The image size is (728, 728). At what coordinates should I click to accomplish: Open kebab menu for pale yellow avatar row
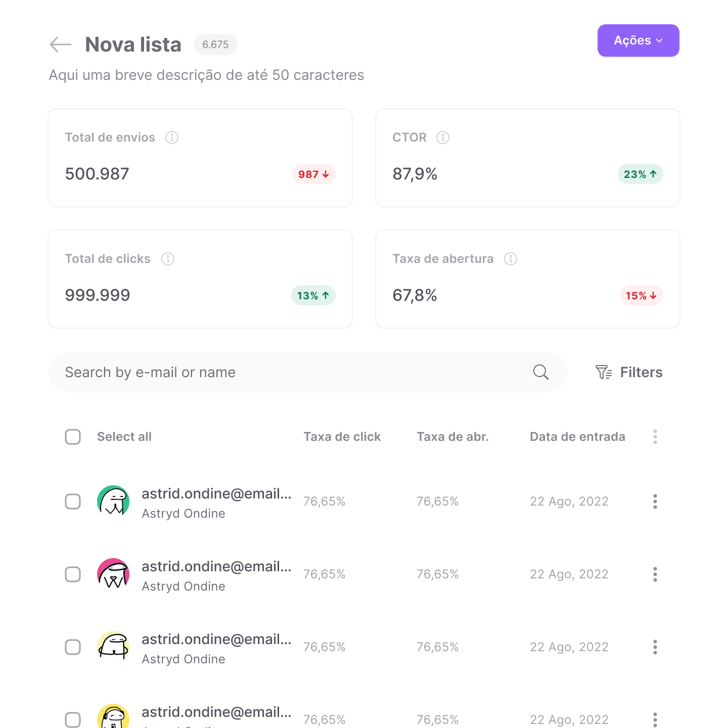pyautogui.click(x=655, y=647)
